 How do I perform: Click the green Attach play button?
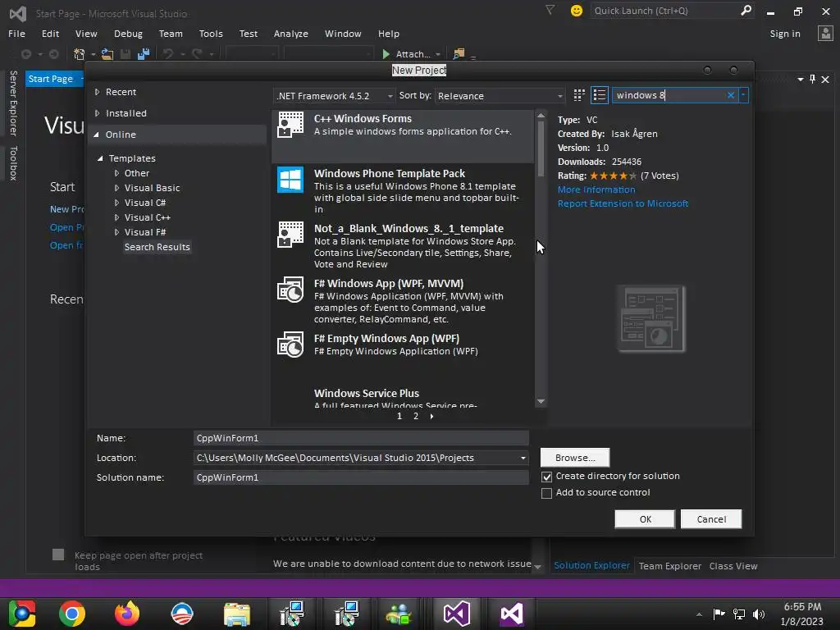click(x=386, y=54)
